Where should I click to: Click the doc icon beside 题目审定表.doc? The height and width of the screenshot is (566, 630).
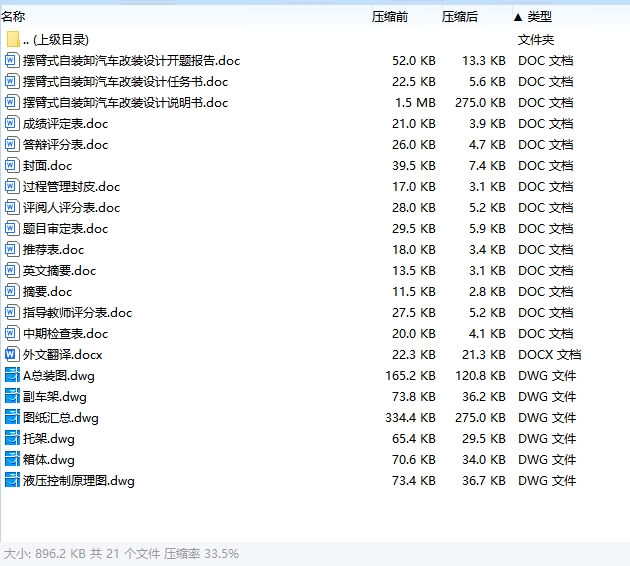pos(12,228)
